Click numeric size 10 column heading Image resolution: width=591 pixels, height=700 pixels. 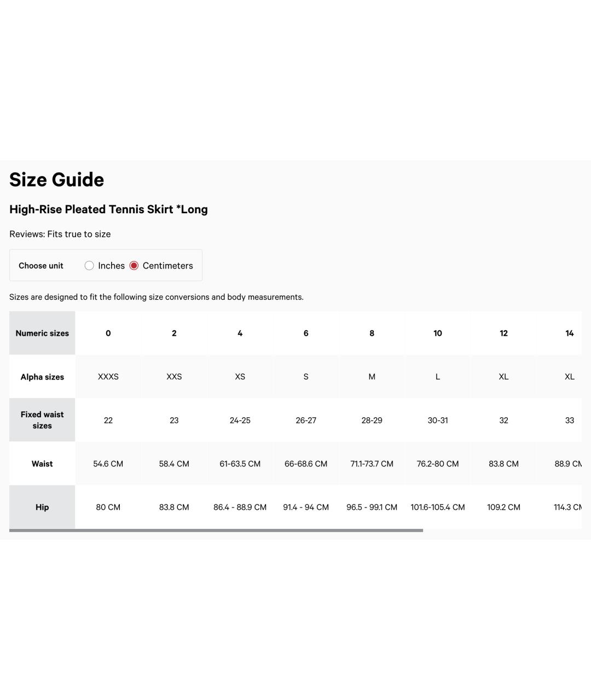click(x=438, y=333)
